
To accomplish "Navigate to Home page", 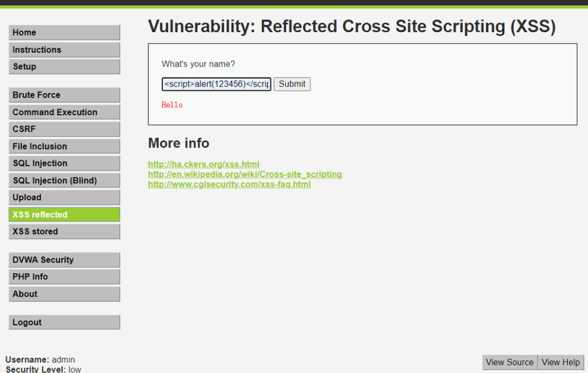I will coord(64,32).
